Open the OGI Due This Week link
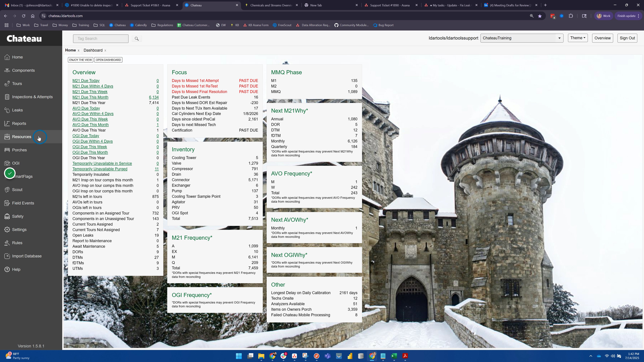The height and width of the screenshot is (362, 644). [x=90, y=147]
